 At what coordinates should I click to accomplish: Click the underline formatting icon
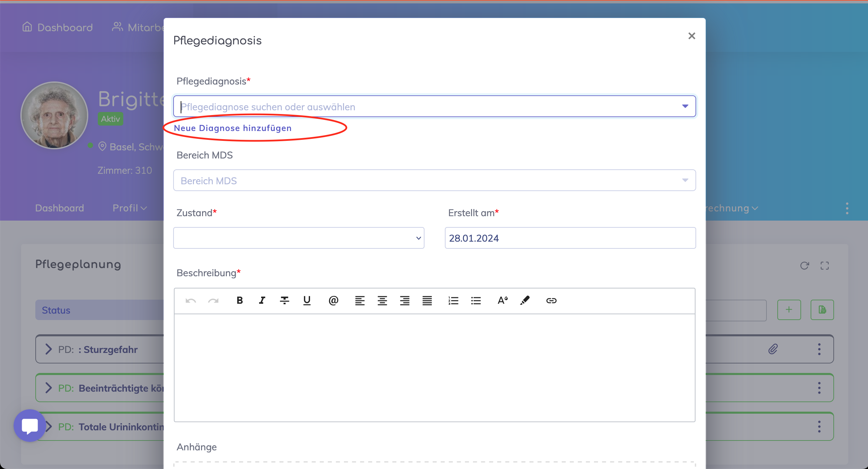pyautogui.click(x=307, y=300)
